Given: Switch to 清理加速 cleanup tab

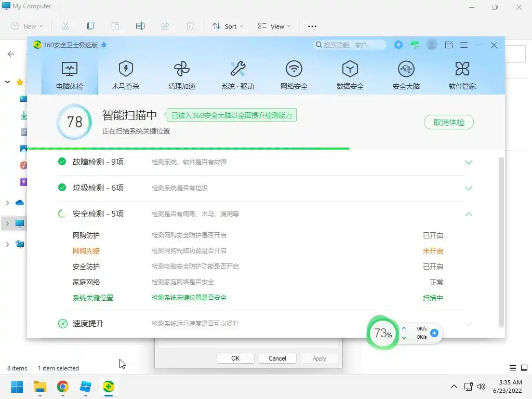Looking at the screenshot, I should (181, 76).
